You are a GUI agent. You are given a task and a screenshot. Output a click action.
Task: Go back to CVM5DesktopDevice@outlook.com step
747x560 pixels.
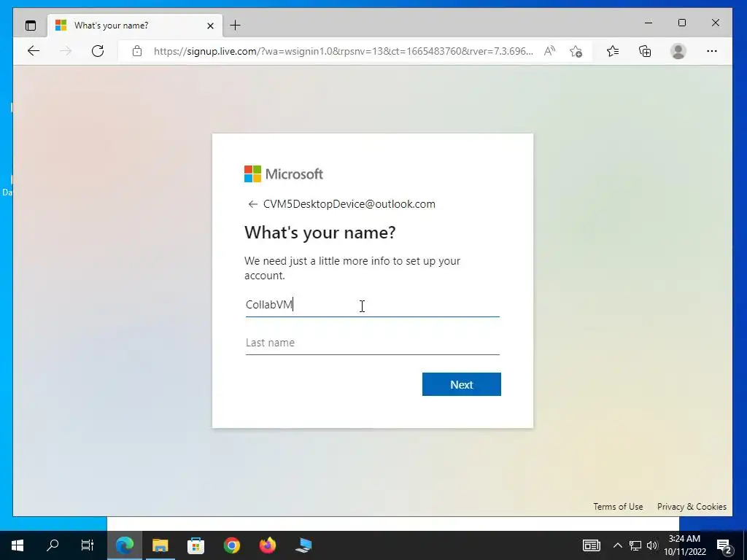[252, 204]
